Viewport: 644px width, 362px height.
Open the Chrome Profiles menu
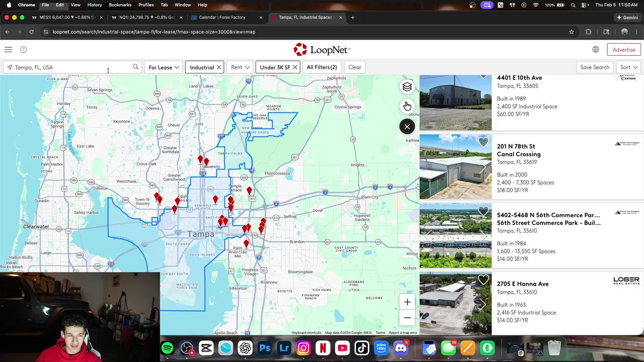(x=146, y=5)
